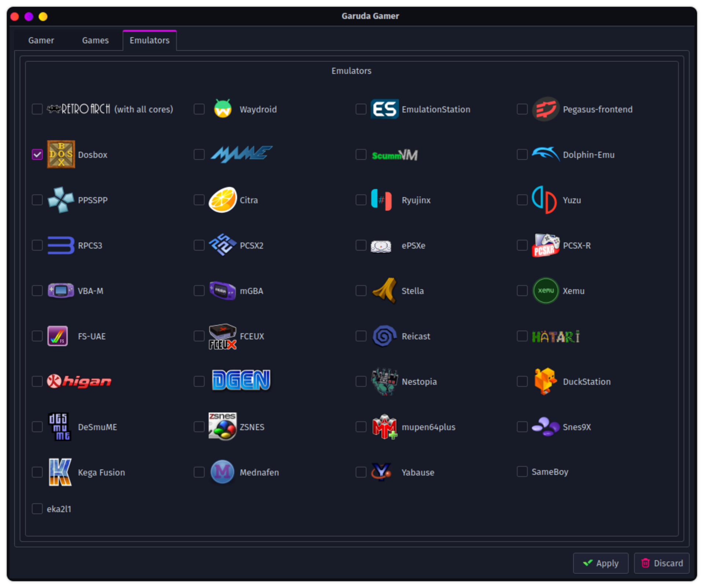This screenshot has width=704, height=588.
Task: Check the EmulationStation checkbox
Action: (361, 109)
